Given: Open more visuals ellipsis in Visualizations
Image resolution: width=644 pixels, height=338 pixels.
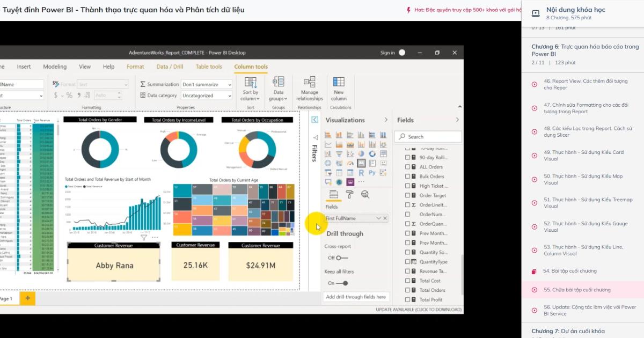Looking at the screenshot, I should tap(361, 182).
